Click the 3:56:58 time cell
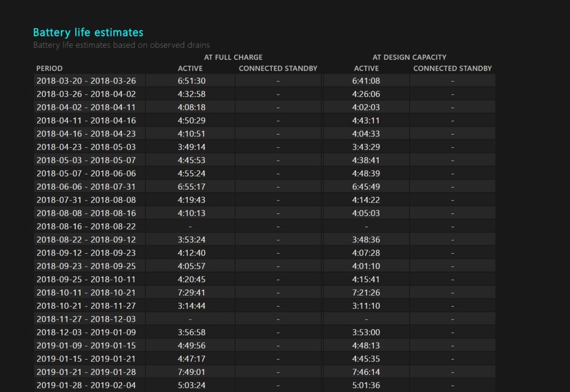This screenshot has width=570, height=392. [192, 333]
